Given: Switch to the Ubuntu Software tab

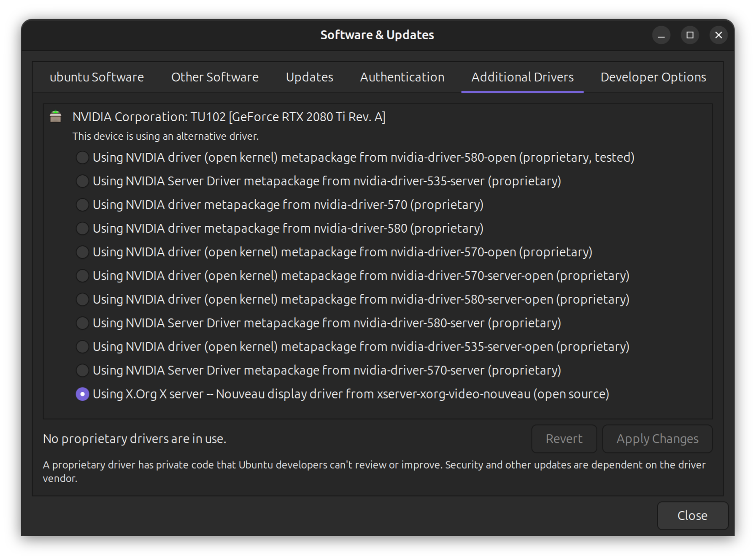Looking at the screenshot, I should [97, 77].
